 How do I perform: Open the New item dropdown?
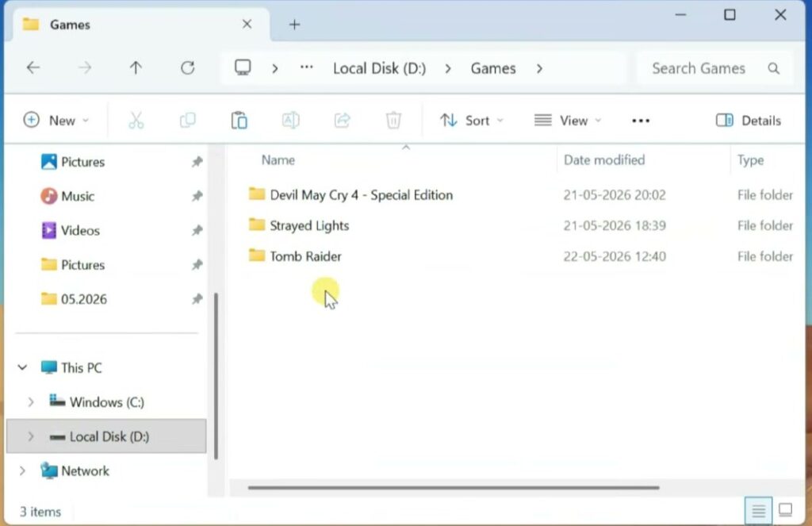tap(56, 121)
